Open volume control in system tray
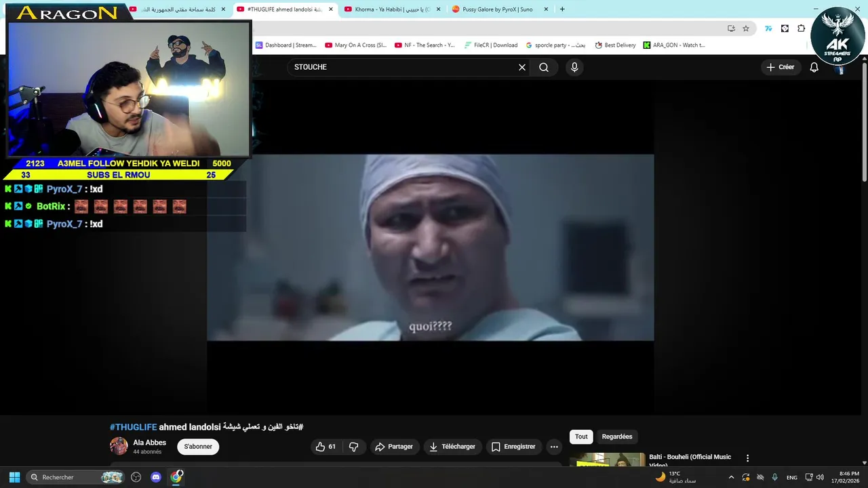The height and width of the screenshot is (488, 868). (821, 477)
